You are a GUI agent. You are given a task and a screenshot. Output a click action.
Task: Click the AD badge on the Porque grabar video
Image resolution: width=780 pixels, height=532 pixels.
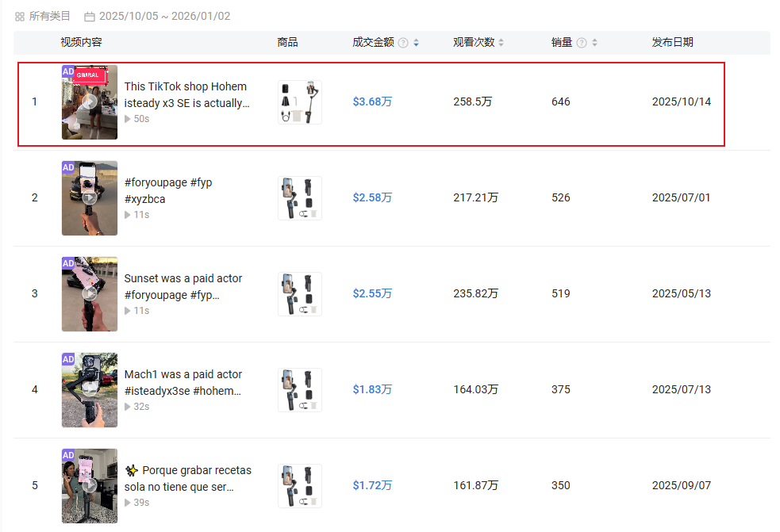tap(68, 455)
